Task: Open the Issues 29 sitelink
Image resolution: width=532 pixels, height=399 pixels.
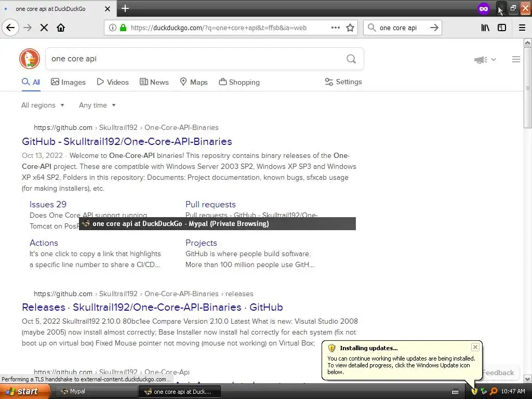Action: [x=48, y=204]
